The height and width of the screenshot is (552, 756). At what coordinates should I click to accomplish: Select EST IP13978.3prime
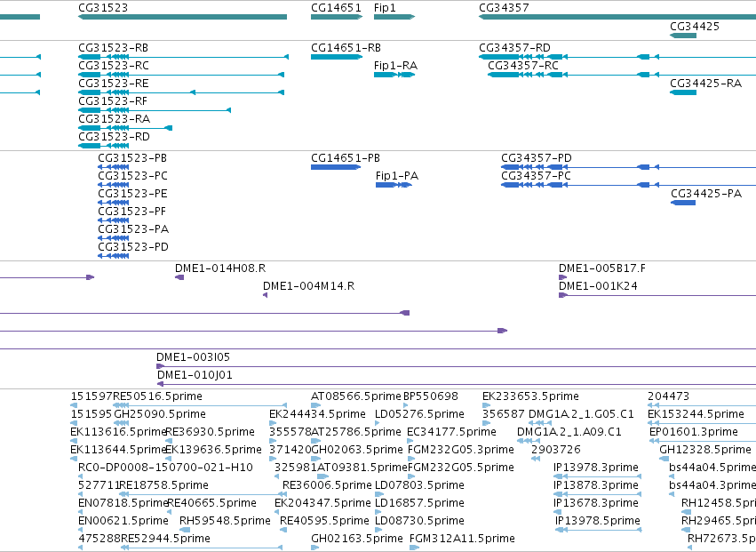pos(596,468)
